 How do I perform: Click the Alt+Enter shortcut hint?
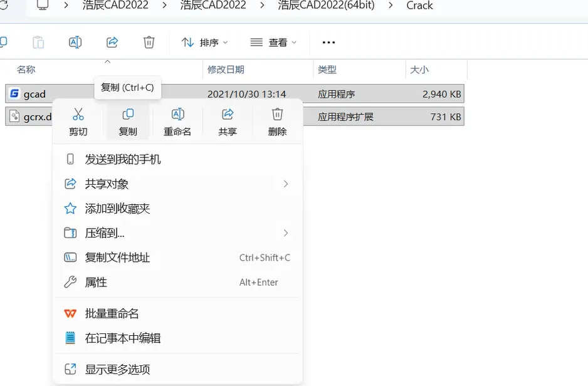click(259, 282)
